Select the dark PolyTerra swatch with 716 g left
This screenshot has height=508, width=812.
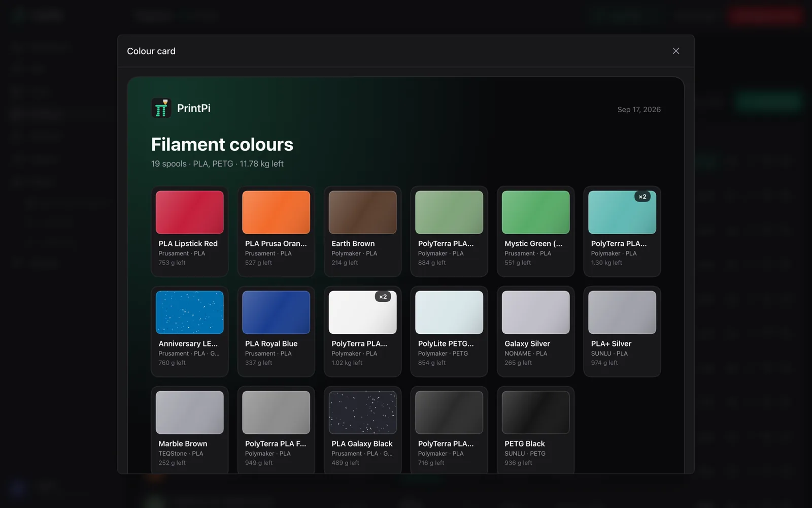449,412
